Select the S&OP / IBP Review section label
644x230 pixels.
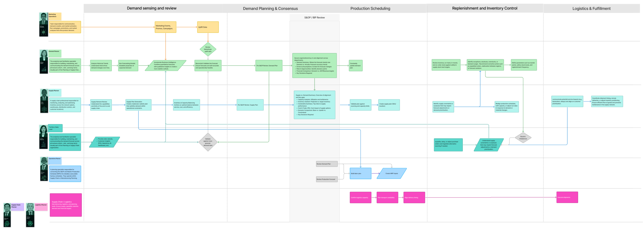[314, 18]
